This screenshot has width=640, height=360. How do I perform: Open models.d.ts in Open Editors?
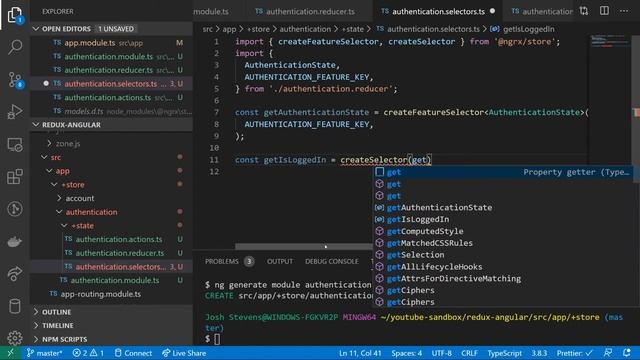coord(111,111)
